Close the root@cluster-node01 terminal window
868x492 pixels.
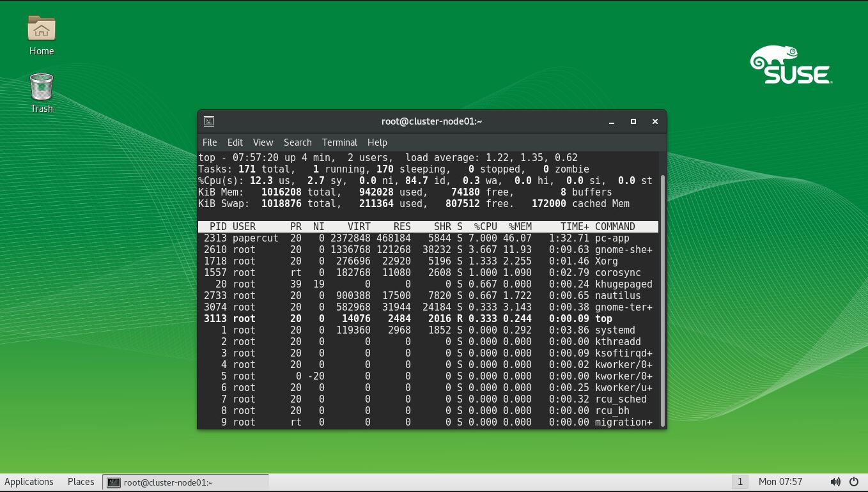click(655, 121)
